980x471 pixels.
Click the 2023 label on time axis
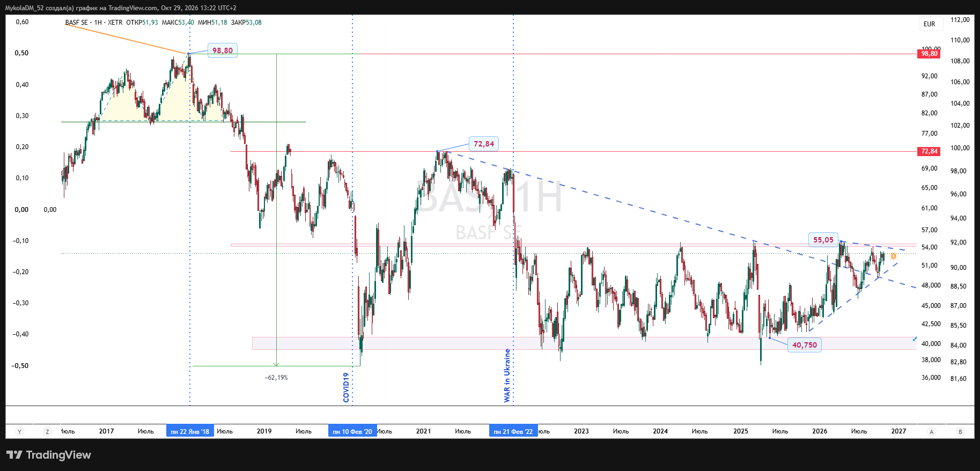click(x=581, y=431)
